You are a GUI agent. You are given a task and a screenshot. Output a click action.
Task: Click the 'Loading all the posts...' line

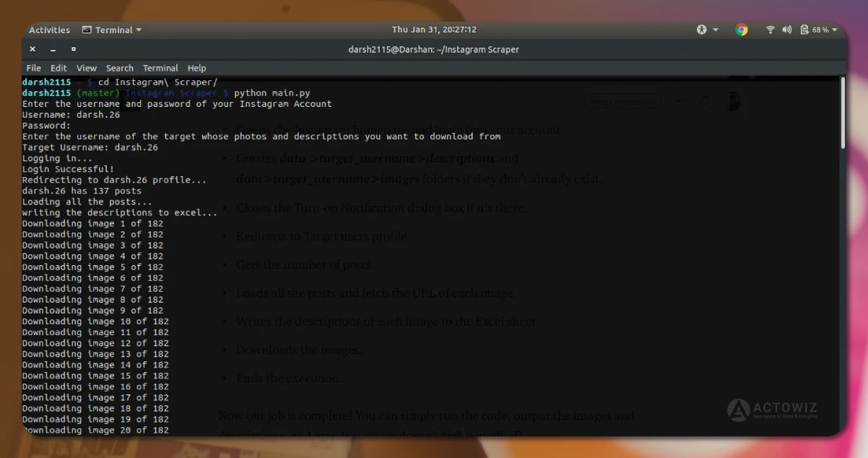tap(87, 202)
